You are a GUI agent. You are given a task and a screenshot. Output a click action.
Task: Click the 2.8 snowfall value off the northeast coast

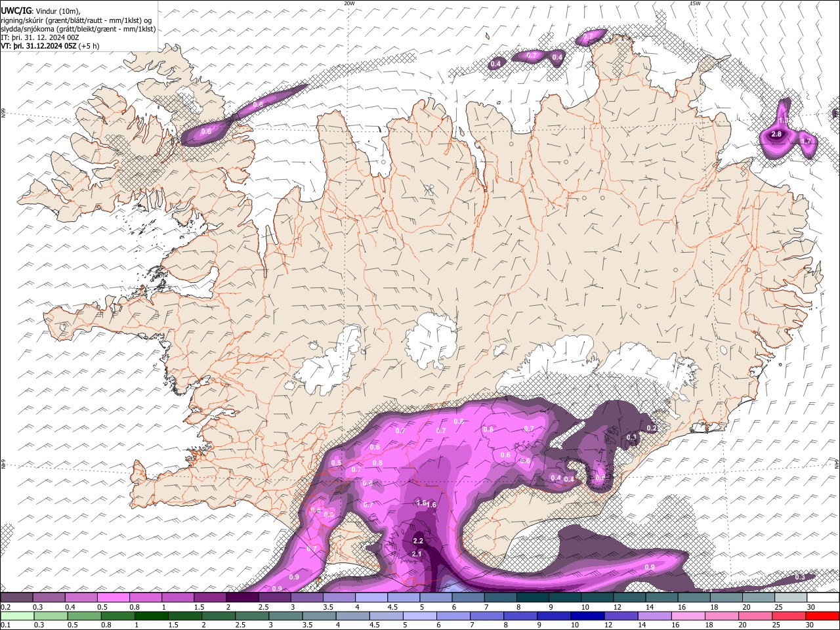tap(776, 134)
